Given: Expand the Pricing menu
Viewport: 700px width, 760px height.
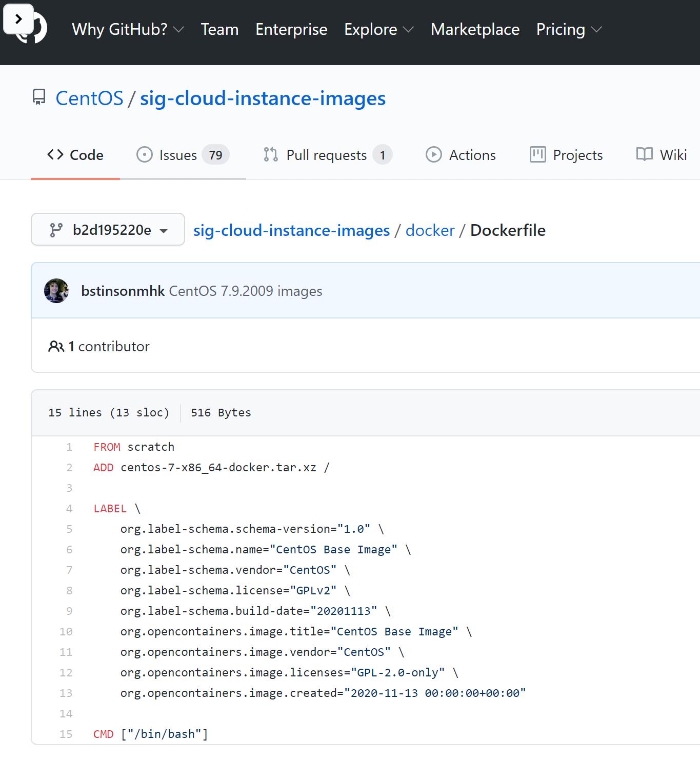Looking at the screenshot, I should coord(569,29).
